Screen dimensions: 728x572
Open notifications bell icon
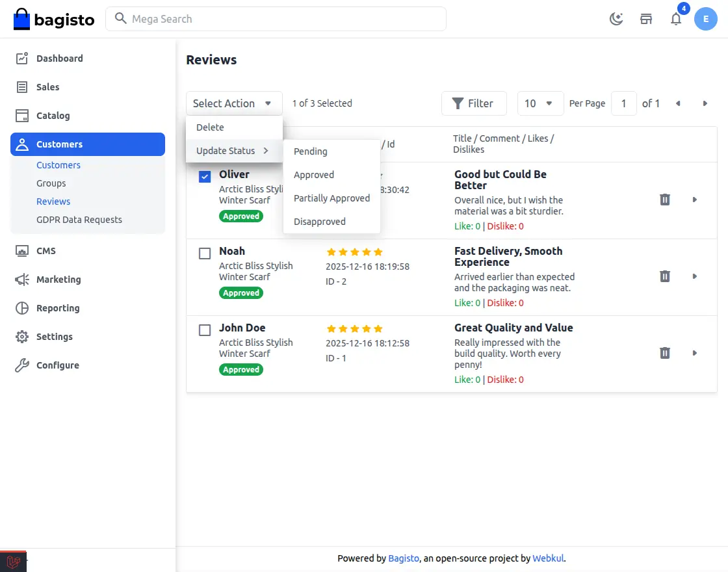click(676, 19)
